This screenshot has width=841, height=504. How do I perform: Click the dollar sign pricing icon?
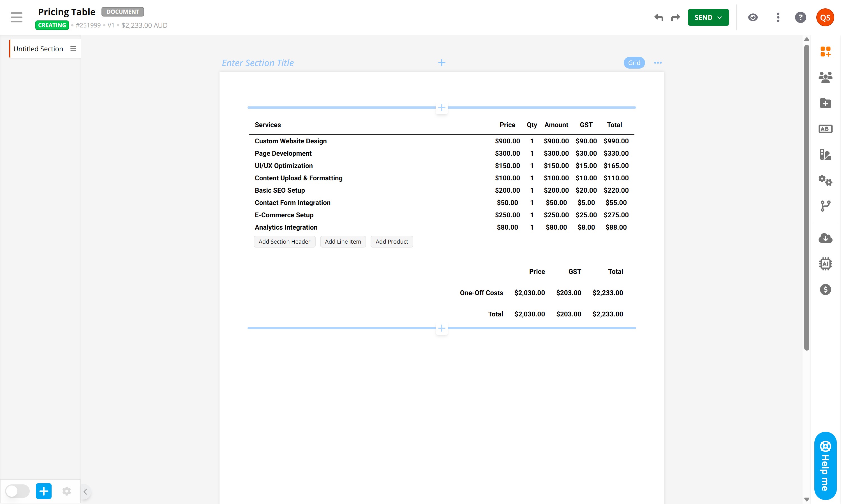[x=825, y=289]
